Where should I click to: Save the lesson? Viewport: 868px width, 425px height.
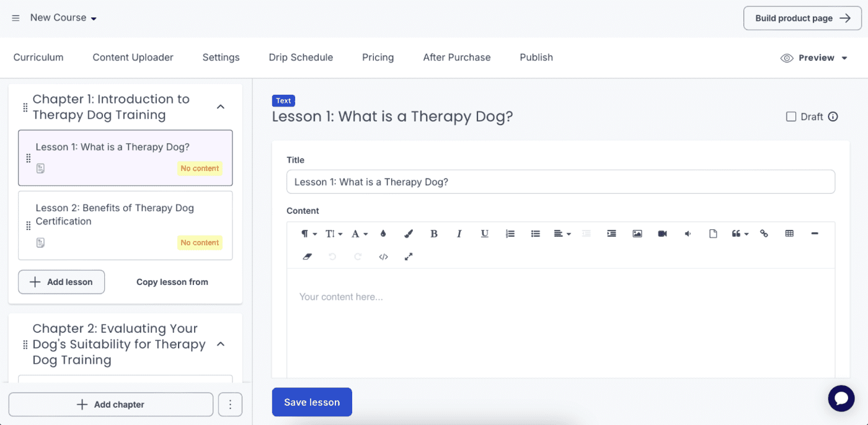[312, 402]
